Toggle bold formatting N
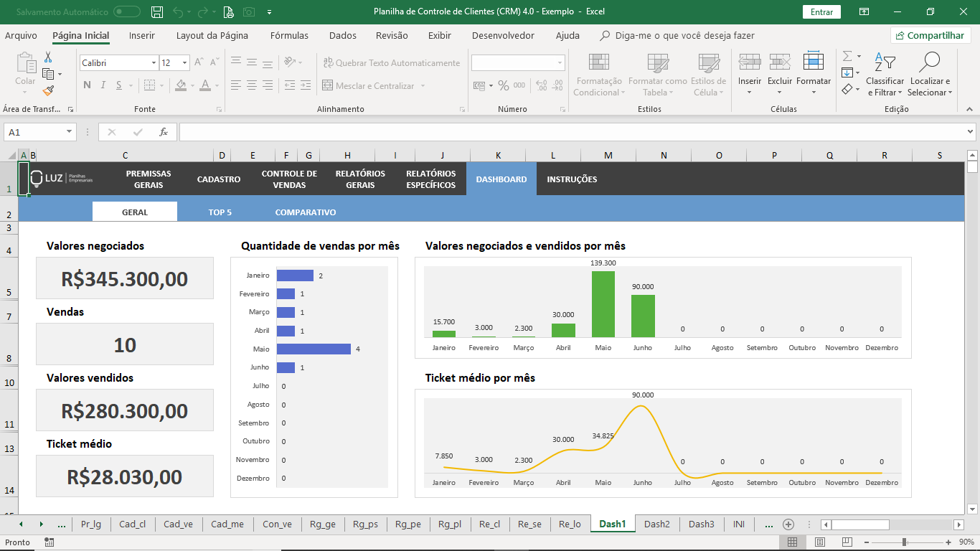 tap(87, 85)
